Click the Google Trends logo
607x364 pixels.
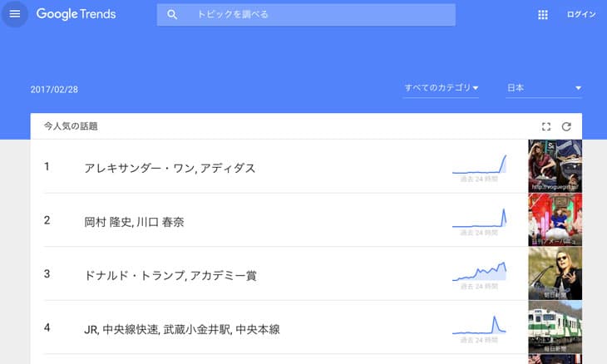pos(76,14)
